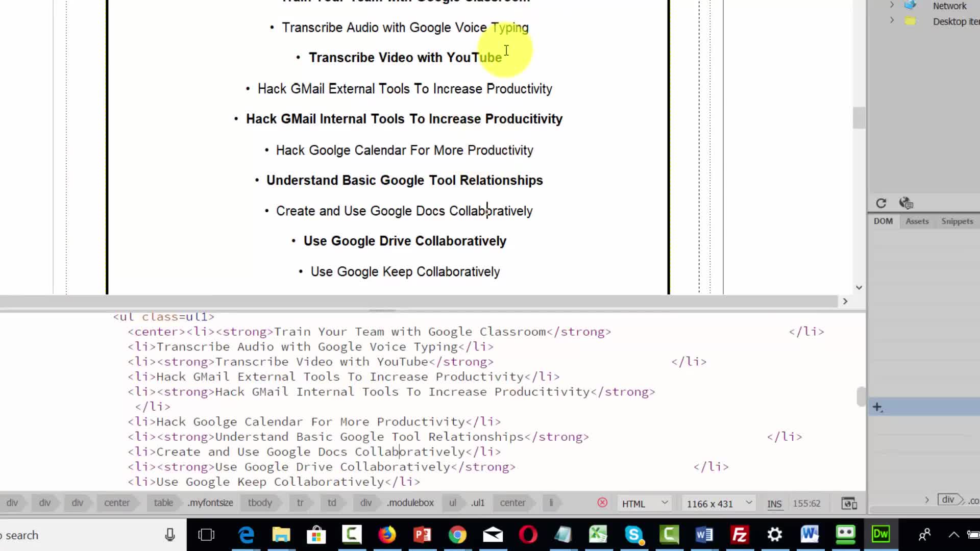Show hidden system tray icons chevron

(x=953, y=535)
